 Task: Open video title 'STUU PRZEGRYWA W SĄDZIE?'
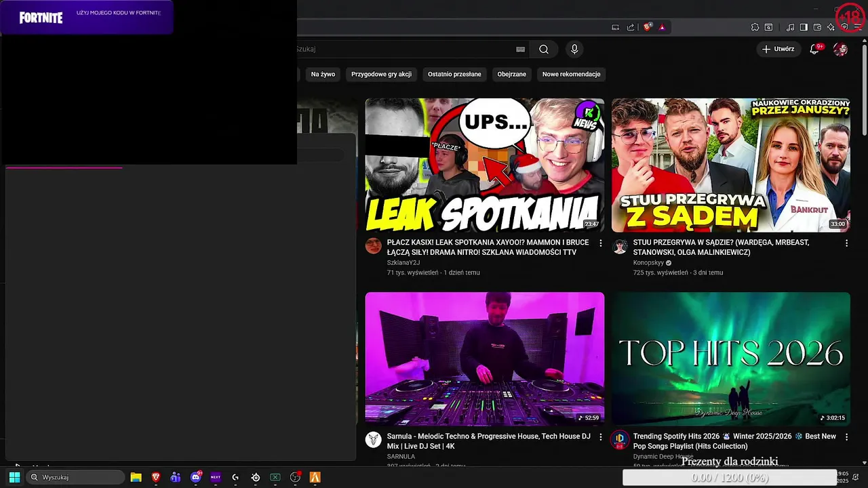tap(721, 247)
